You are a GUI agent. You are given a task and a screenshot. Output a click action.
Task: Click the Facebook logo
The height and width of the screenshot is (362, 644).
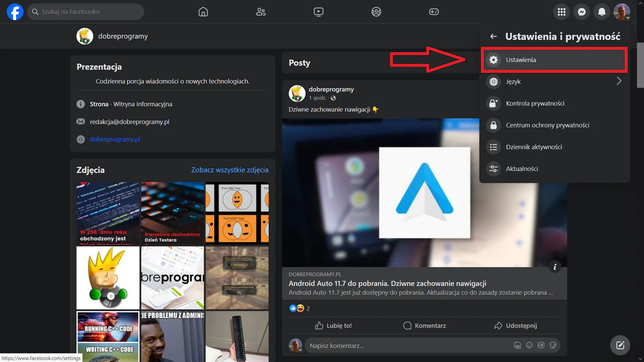[15, 12]
